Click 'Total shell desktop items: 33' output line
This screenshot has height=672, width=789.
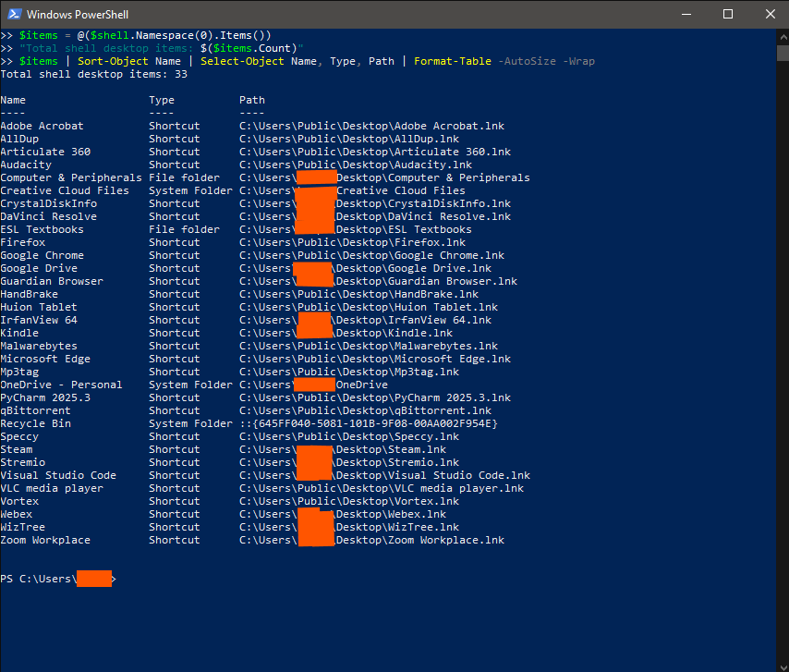coord(93,75)
